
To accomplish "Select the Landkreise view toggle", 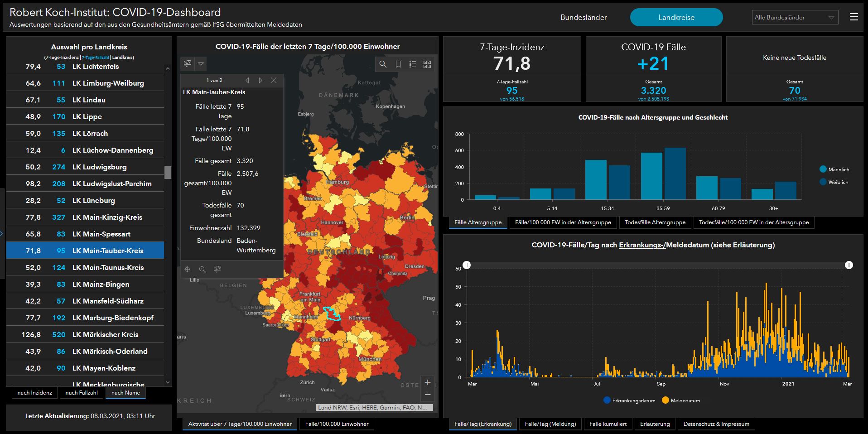I will pyautogui.click(x=676, y=18).
